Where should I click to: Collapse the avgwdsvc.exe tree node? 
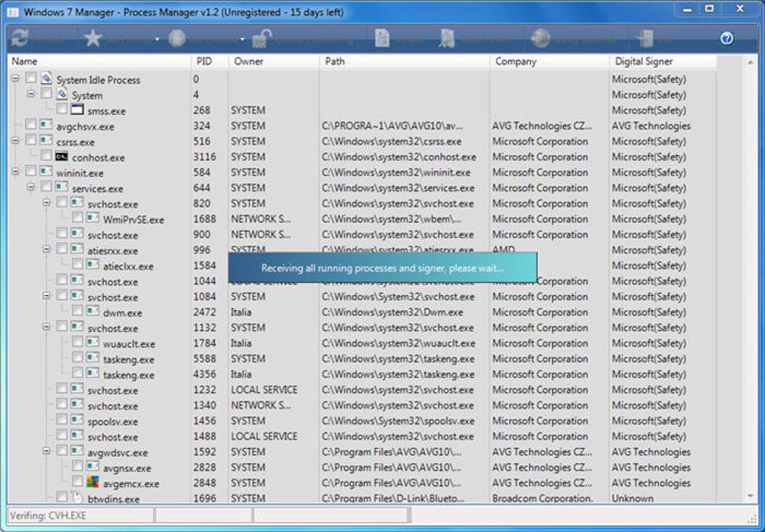pos(46,451)
